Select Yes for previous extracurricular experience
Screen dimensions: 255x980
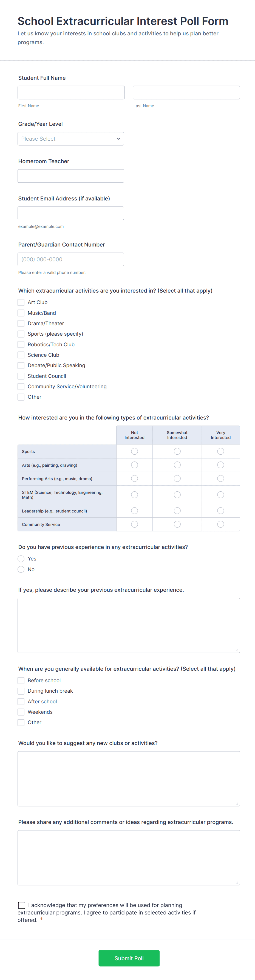coord(21,559)
